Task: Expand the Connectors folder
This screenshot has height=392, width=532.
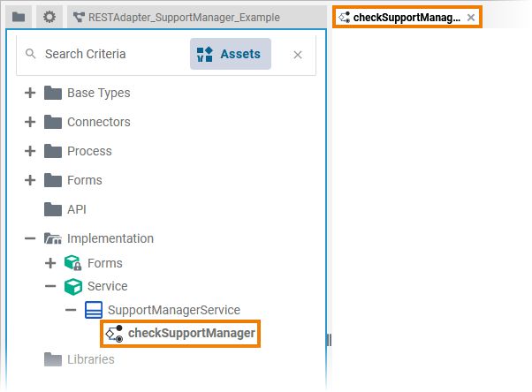Action: tap(30, 122)
